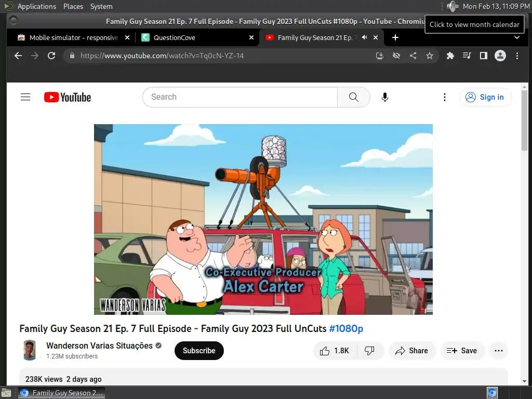This screenshot has width=532, height=399.
Task: Click the browser forward arrow
Action: (35, 56)
